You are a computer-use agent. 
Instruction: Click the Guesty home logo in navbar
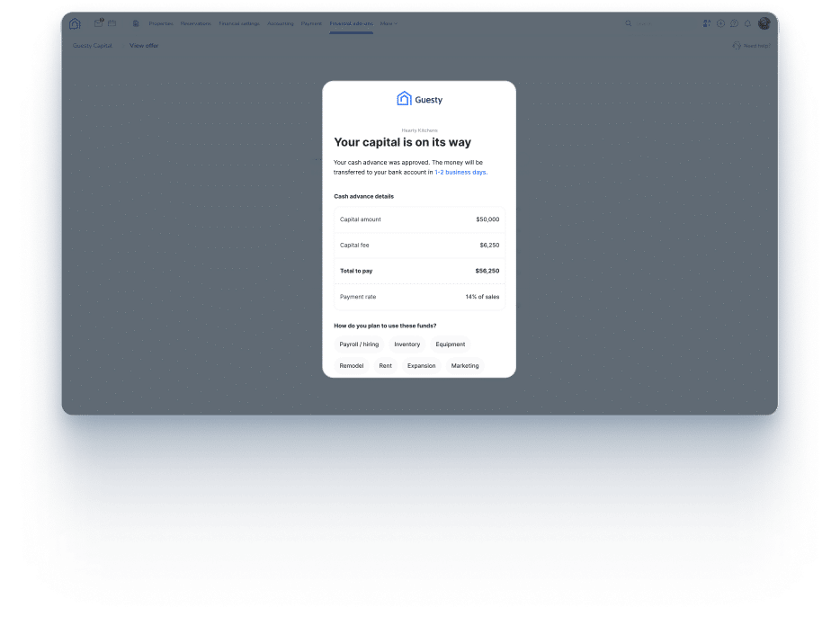pyautogui.click(x=75, y=23)
